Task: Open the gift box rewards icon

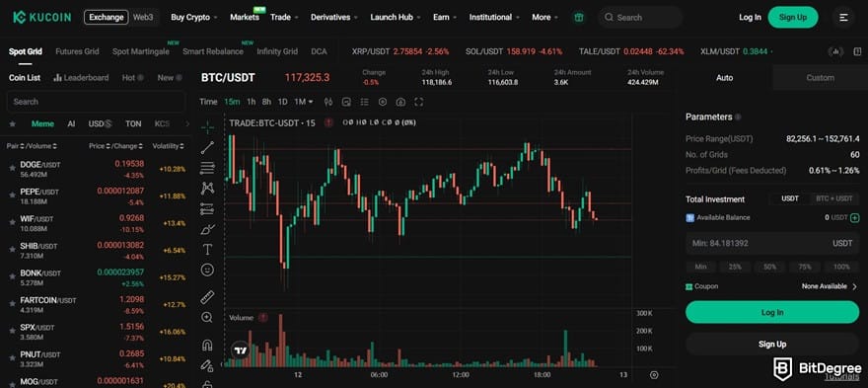Action: point(579,17)
